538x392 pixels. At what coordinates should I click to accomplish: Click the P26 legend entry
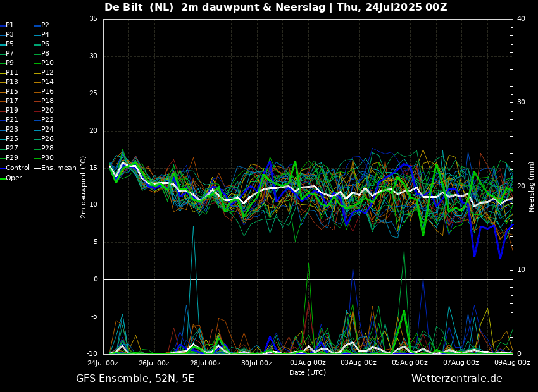pyautogui.click(x=47, y=138)
